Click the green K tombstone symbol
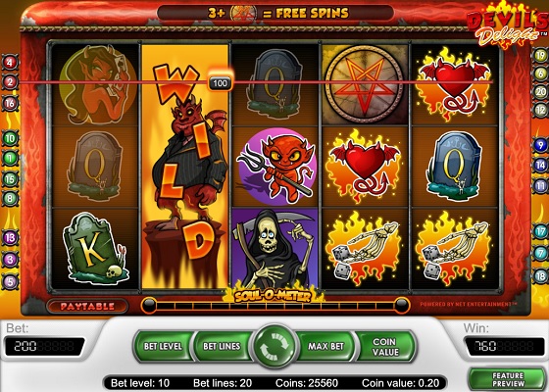The image size is (549, 392). [94, 247]
